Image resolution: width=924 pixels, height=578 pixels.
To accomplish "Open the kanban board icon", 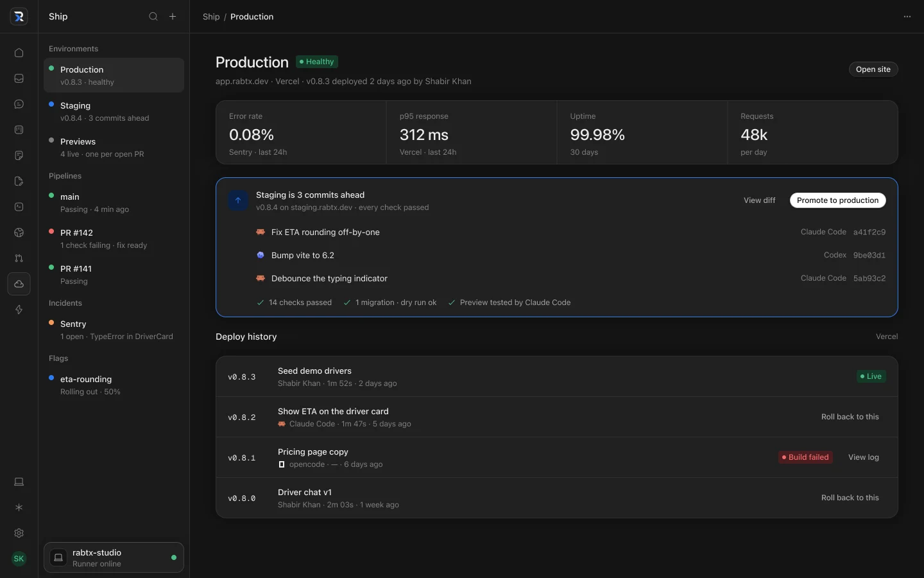I will click(x=19, y=130).
